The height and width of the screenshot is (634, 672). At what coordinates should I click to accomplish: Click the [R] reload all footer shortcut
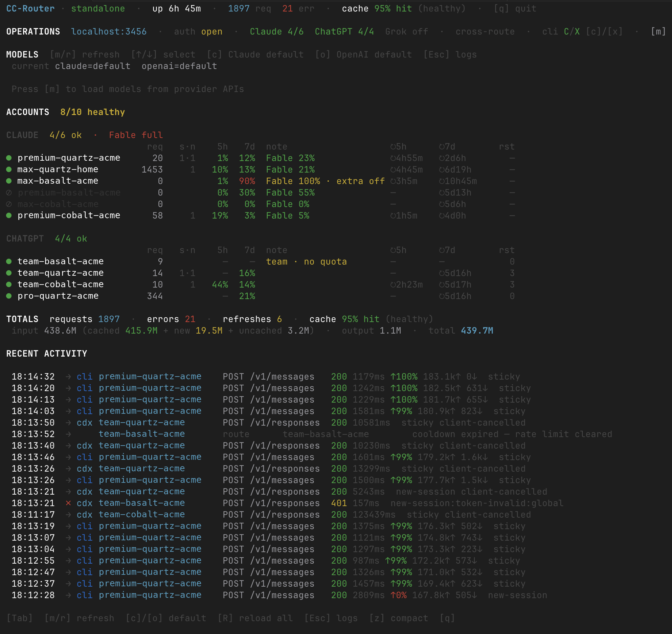click(255, 618)
